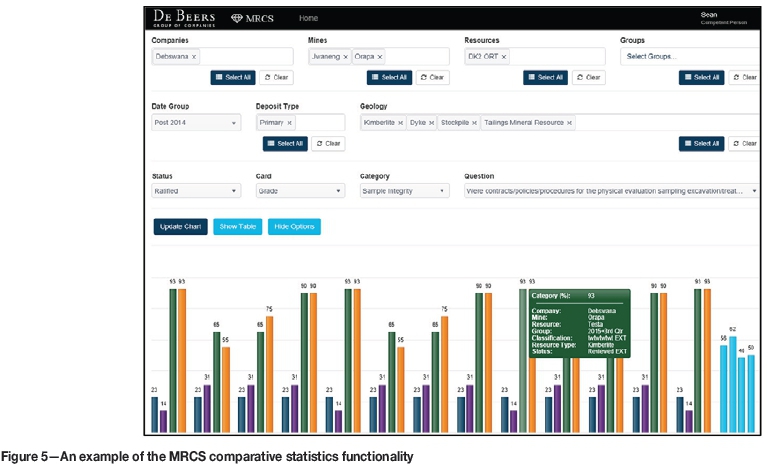Open the Card dropdown showing Grade
The width and height of the screenshot is (768, 468).
point(299,190)
